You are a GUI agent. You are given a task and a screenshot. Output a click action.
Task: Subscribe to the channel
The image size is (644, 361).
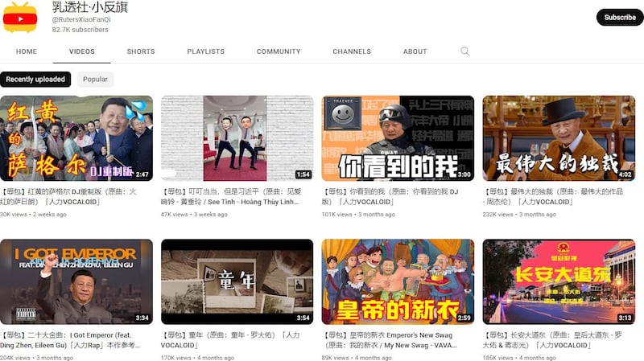(619, 17)
